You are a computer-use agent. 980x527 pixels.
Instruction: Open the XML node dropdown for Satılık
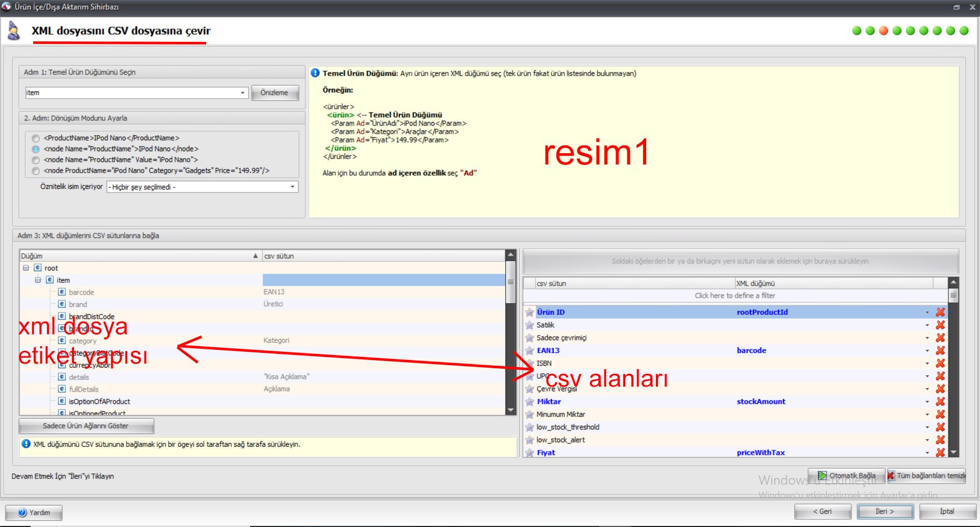point(927,325)
